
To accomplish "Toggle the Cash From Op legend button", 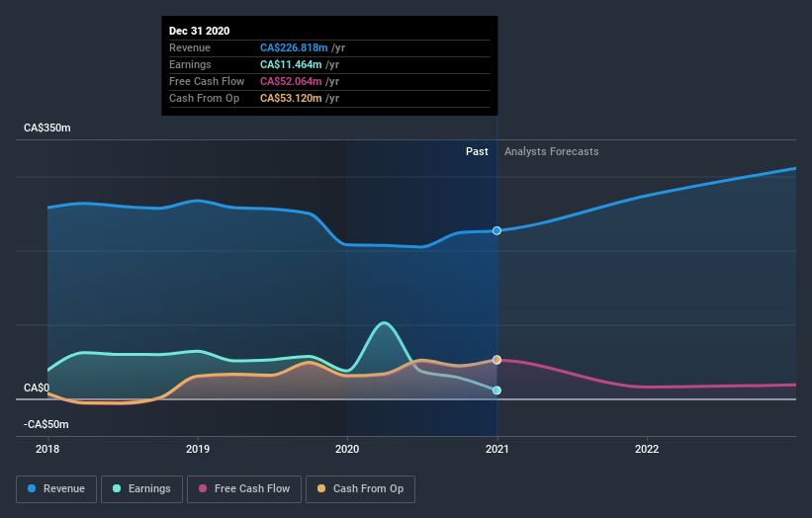I will (360, 489).
